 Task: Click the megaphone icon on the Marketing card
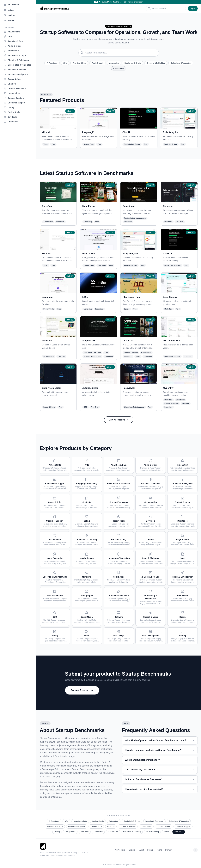(x=87, y=573)
